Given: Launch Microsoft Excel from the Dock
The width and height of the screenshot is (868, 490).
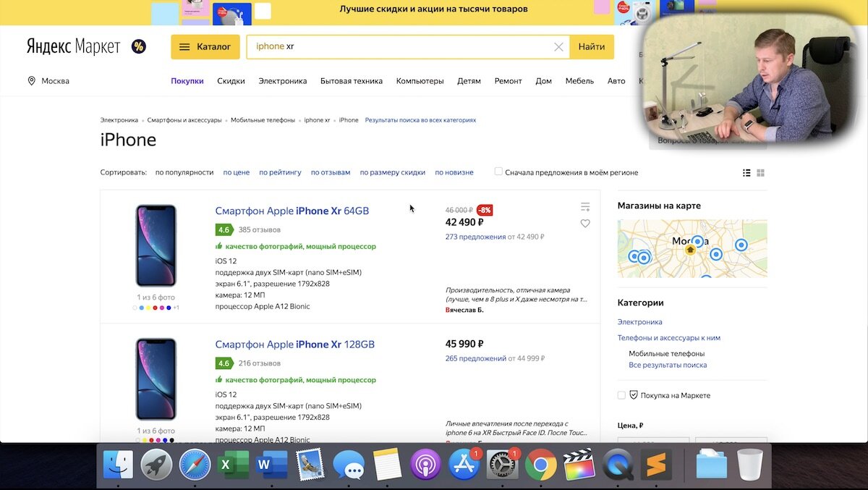Looking at the screenshot, I should click(x=233, y=465).
